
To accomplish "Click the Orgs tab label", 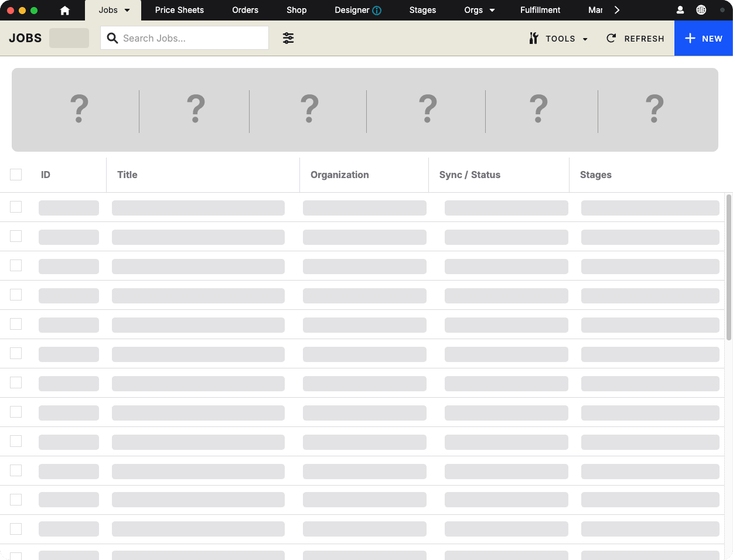I will [473, 10].
